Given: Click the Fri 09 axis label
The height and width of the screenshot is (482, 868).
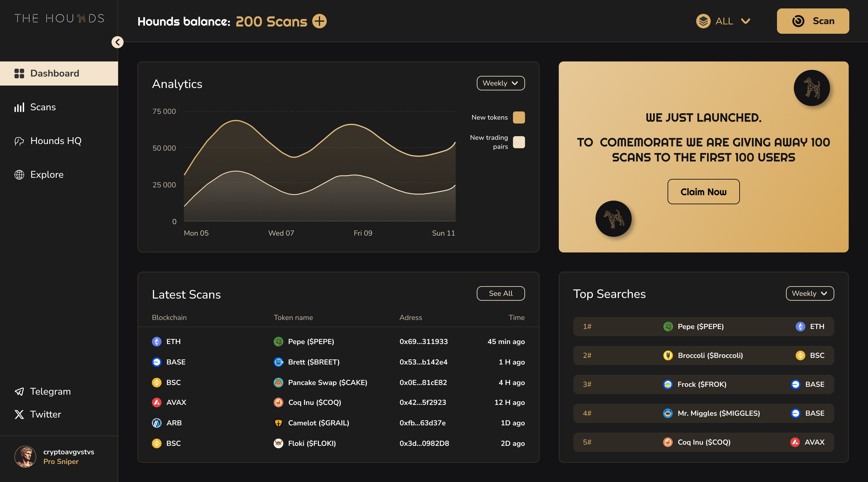Looking at the screenshot, I should 363,233.
